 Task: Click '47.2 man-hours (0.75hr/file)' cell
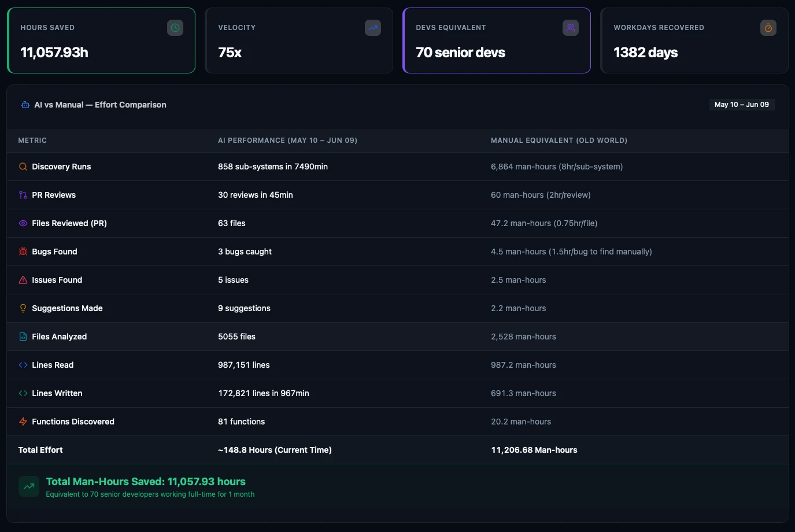544,223
